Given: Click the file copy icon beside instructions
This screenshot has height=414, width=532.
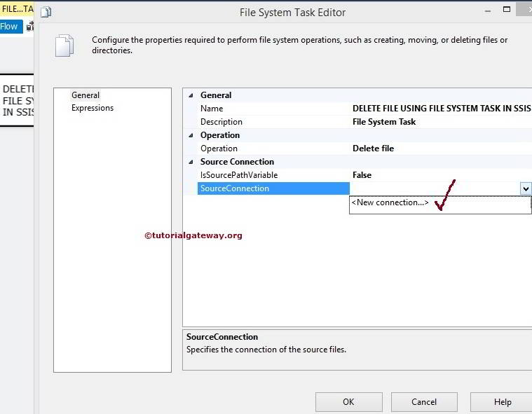Looking at the screenshot, I should point(64,46).
